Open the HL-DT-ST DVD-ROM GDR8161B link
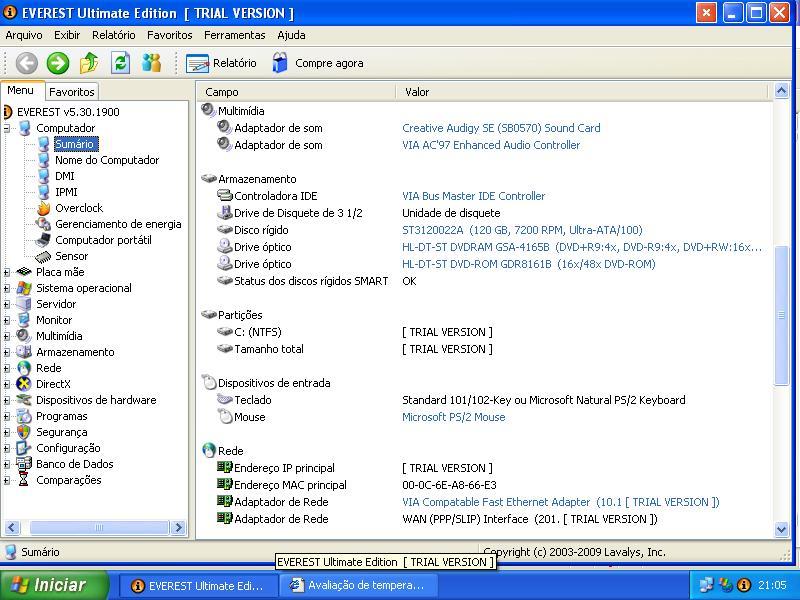The image size is (800, 600). click(529, 264)
